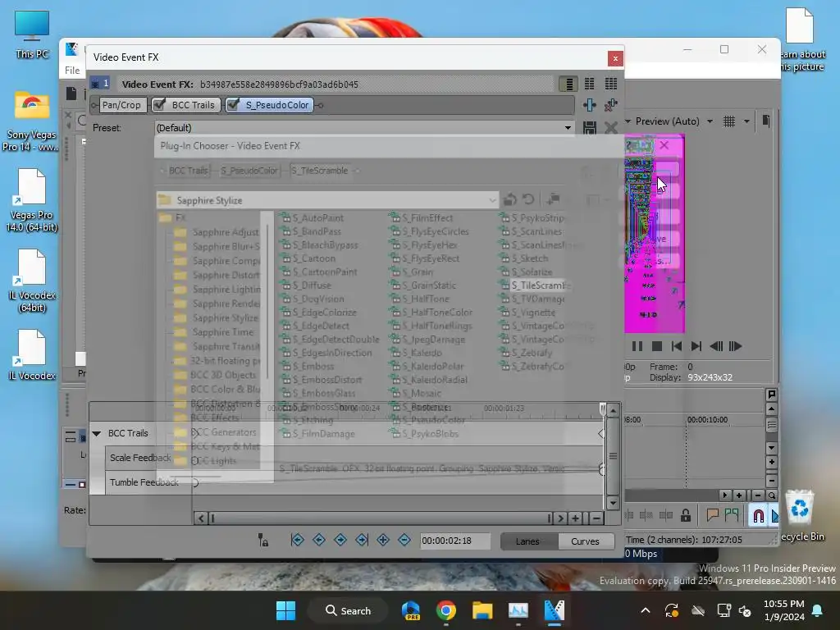
Task: Open the Vegas Pro taskbar icon
Action: pos(554,610)
